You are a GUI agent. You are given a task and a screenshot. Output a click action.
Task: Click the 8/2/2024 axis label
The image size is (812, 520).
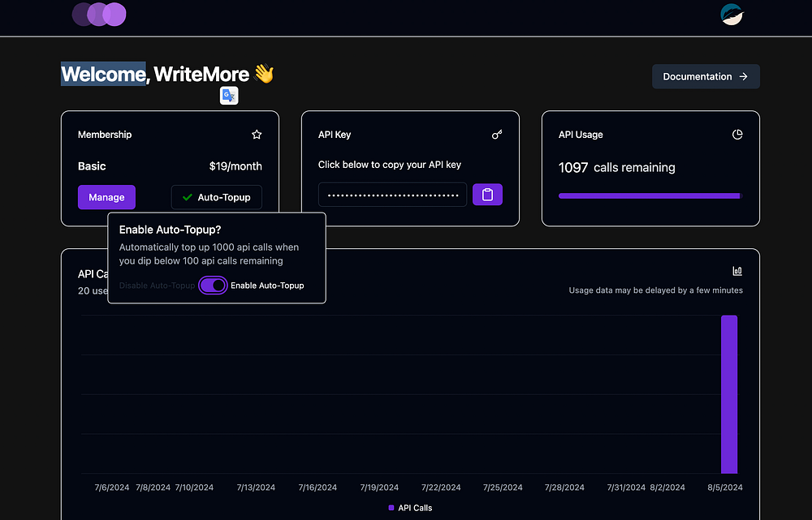[667, 488]
